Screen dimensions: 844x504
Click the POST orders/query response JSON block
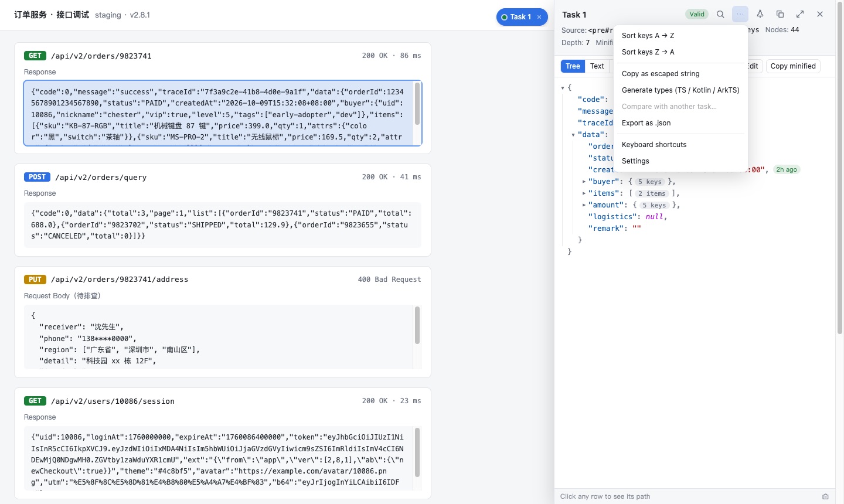coord(223,225)
